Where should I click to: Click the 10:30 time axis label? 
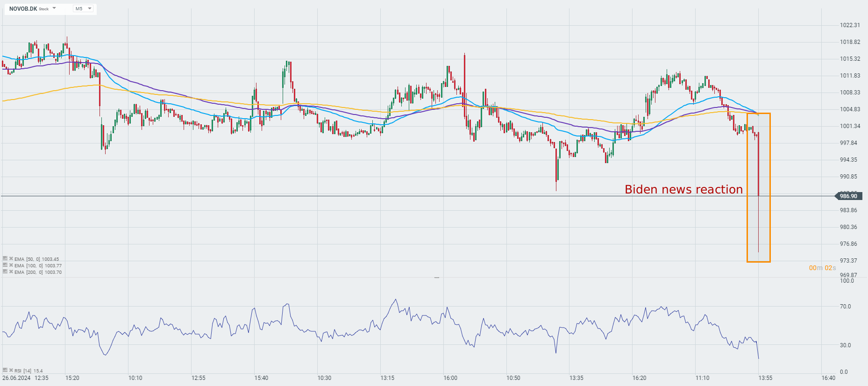point(324,378)
